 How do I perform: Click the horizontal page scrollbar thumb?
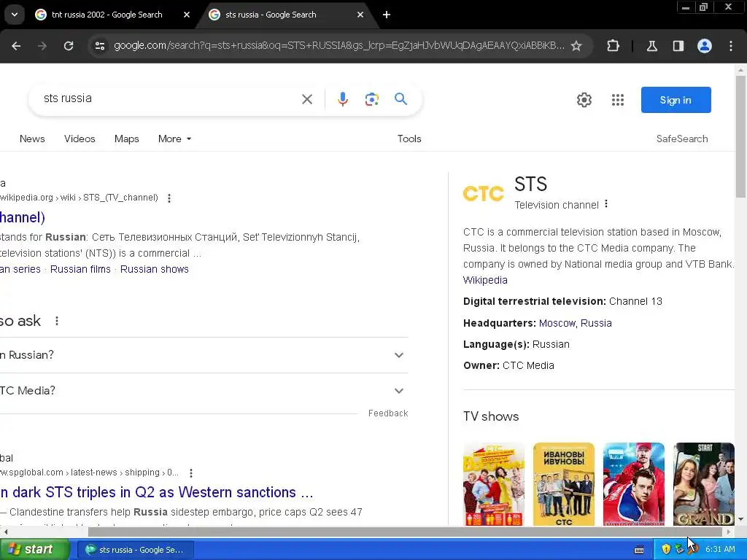406,532
